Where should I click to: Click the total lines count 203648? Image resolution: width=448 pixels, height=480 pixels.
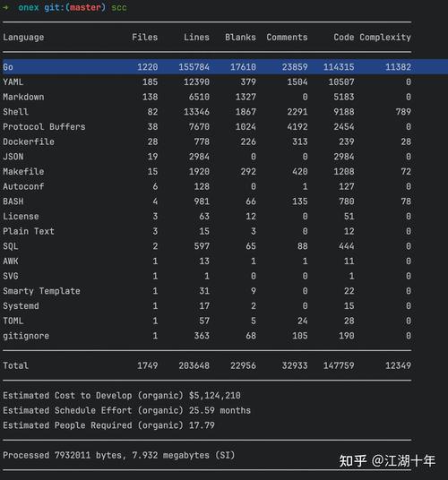194,365
